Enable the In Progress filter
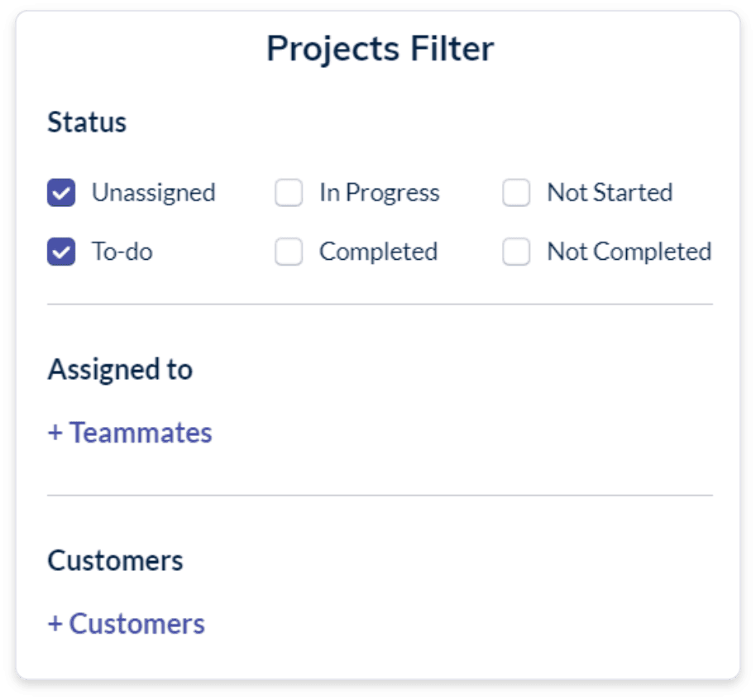The width and height of the screenshot is (756, 700). point(289,192)
